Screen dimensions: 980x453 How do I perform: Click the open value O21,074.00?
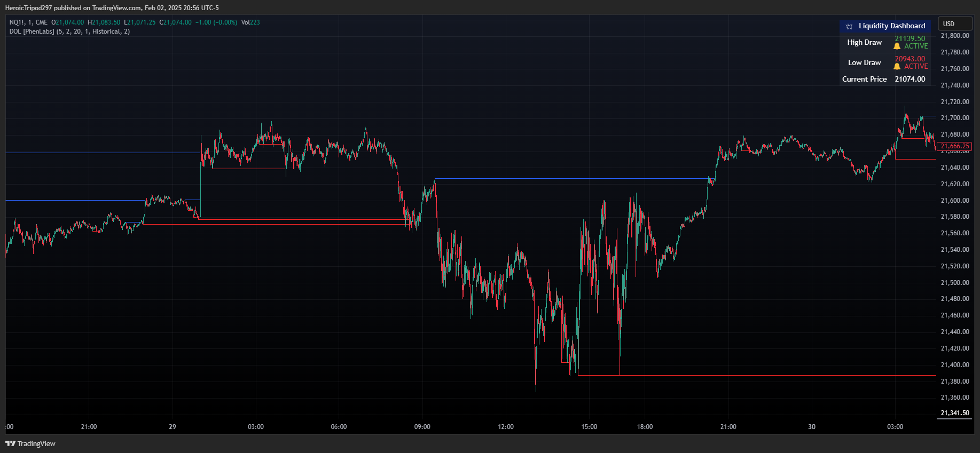[x=68, y=22]
